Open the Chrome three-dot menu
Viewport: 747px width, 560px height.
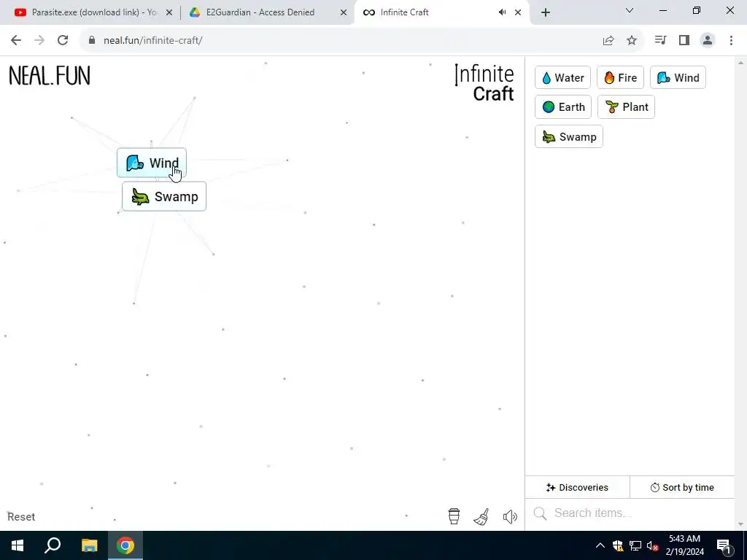(731, 40)
